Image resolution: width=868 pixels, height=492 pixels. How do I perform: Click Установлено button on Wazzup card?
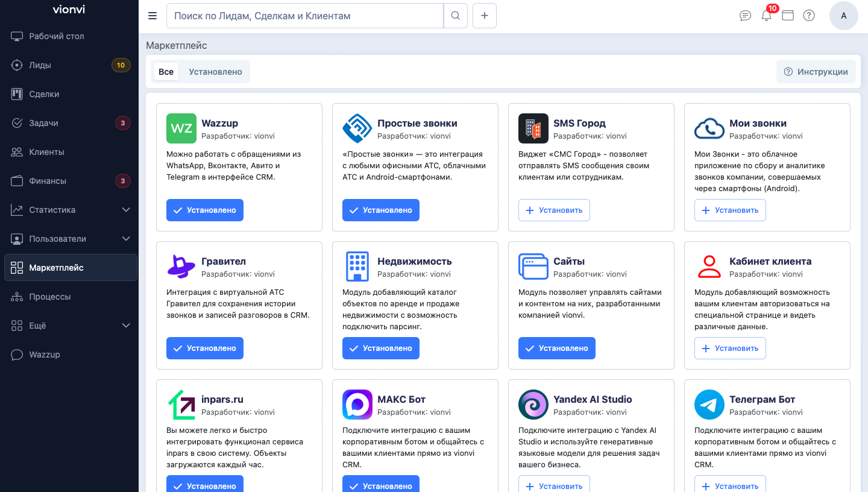(x=205, y=210)
